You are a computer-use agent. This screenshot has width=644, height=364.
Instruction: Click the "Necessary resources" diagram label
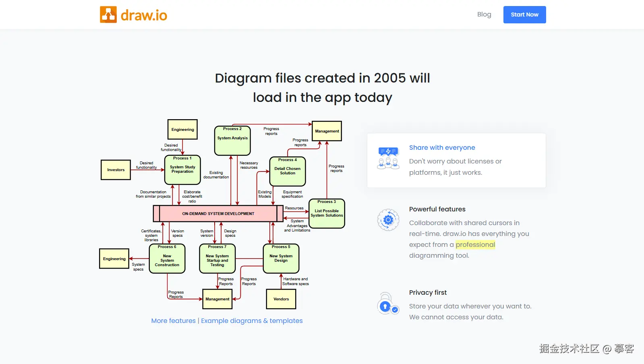249,165
